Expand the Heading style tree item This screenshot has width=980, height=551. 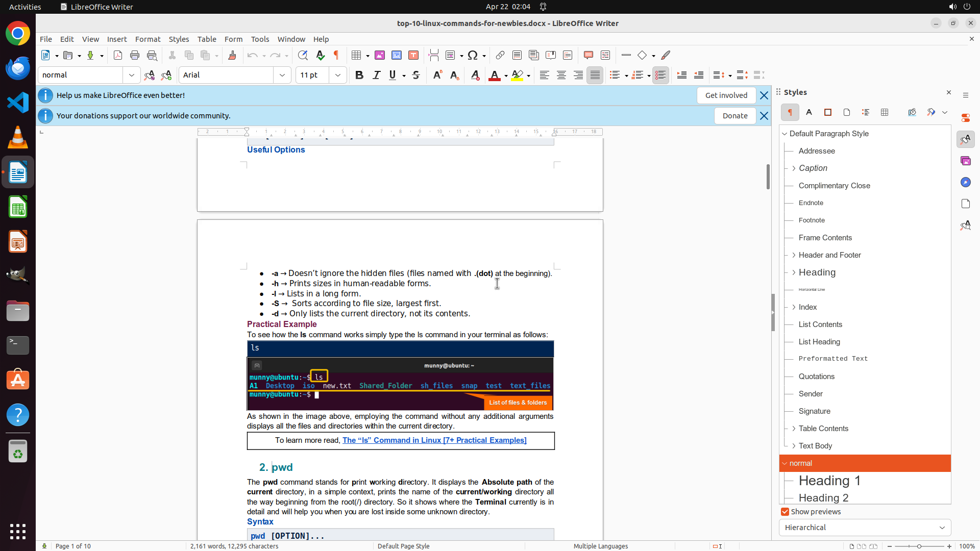point(794,272)
